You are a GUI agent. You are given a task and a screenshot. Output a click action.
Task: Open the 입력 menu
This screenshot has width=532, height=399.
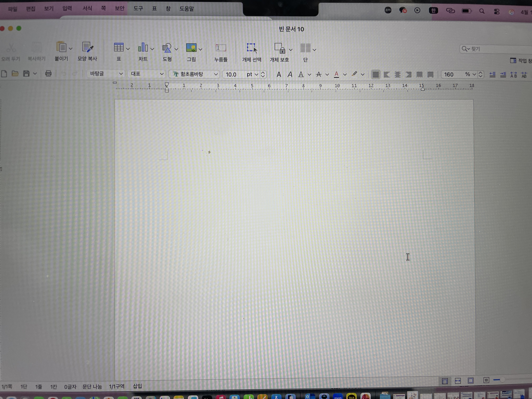tap(67, 8)
